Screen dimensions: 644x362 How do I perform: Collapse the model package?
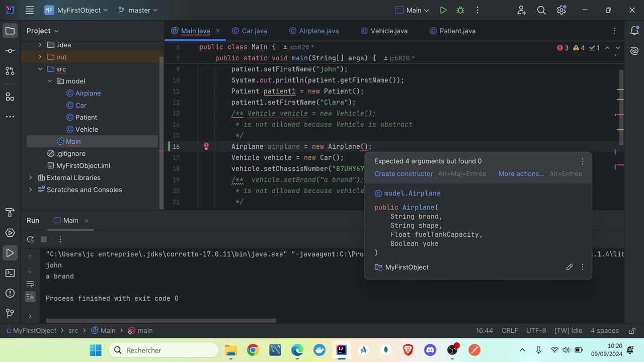(50, 81)
